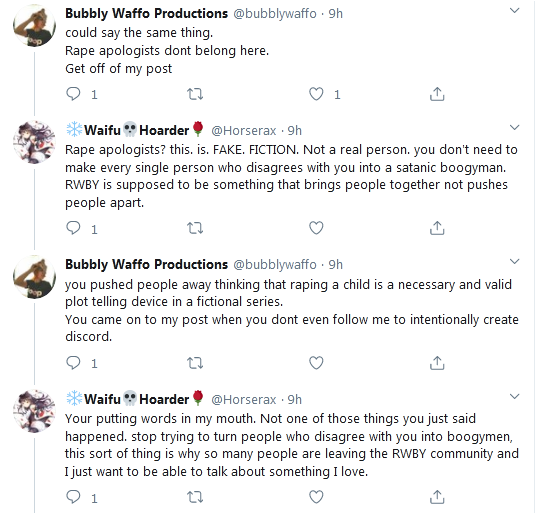Reply to first Bubbly Waffo tweet
The image size is (535, 513).
pos(73,94)
